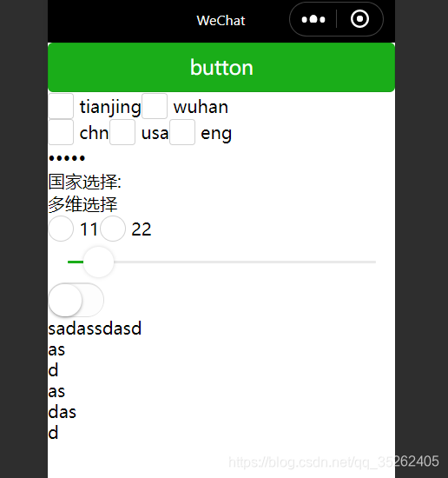Open the three-dots more menu icon
The width and height of the screenshot is (448, 478).
(x=313, y=19)
